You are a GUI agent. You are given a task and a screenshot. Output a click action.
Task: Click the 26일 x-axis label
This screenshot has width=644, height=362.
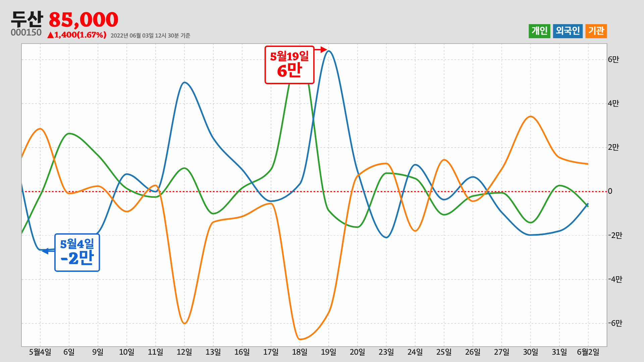(473, 352)
